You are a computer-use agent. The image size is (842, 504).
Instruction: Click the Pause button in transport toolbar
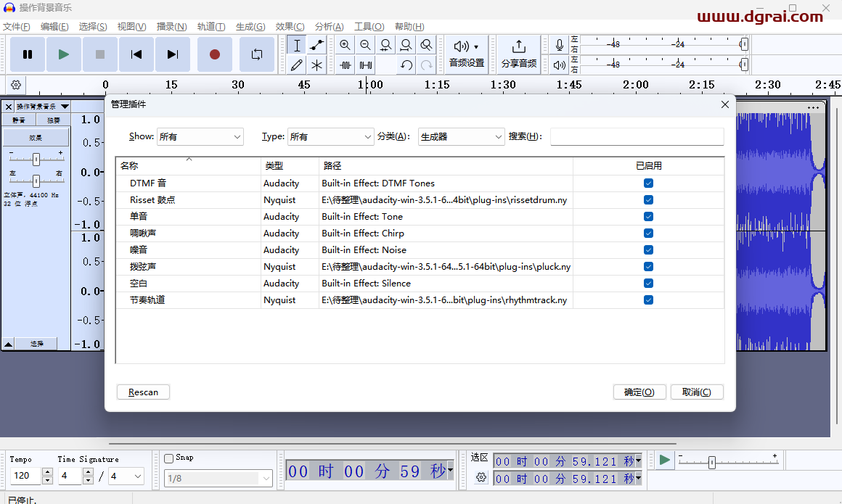[28, 54]
